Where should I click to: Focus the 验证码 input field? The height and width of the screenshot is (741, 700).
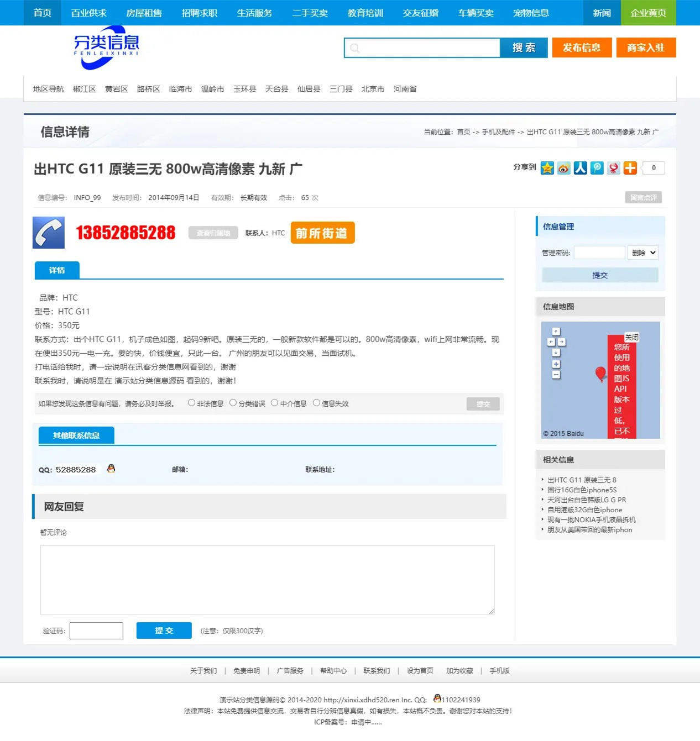96,630
